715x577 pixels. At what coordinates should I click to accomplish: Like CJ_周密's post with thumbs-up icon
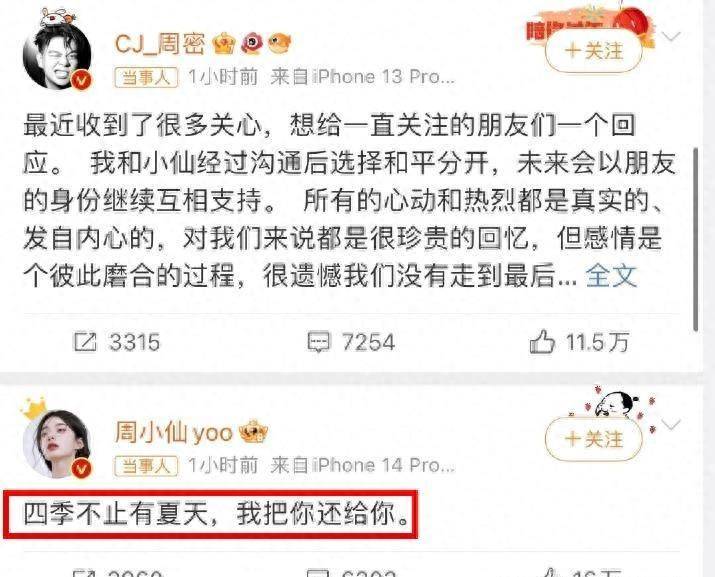point(542,342)
